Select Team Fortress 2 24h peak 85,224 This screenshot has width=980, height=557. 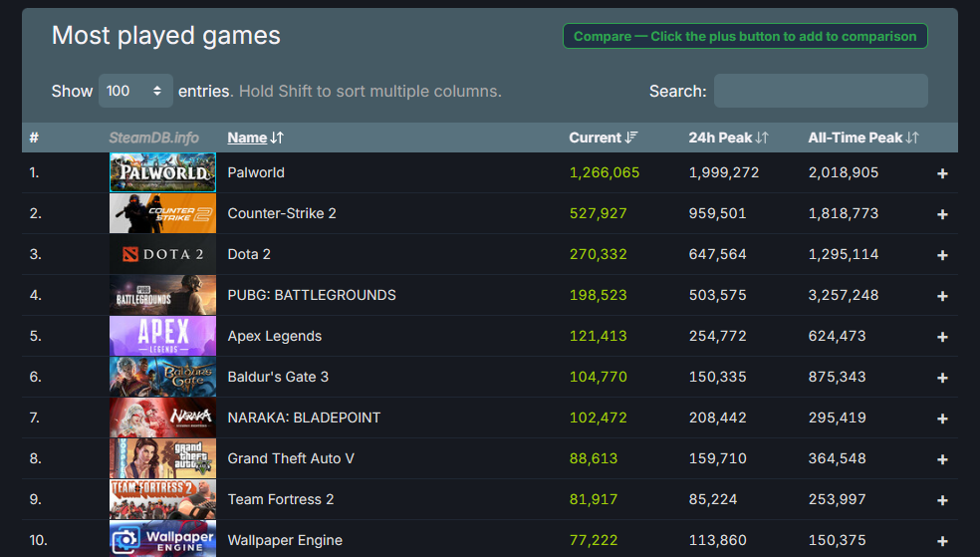[x=713, y=499]
